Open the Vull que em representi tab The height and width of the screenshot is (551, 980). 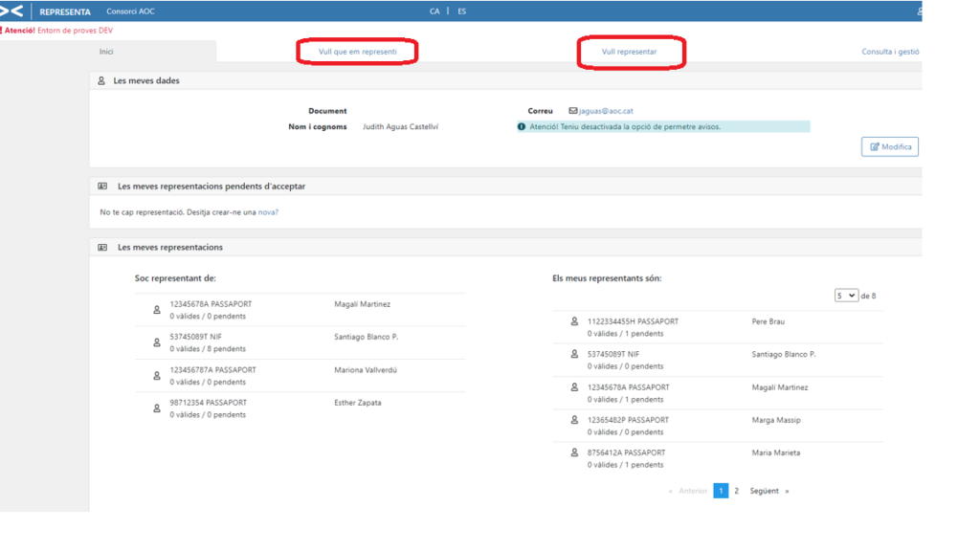point(357,52)
